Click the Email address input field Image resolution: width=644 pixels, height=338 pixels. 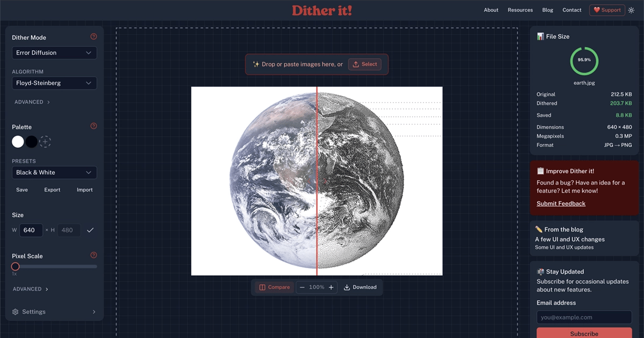point(584,317)
